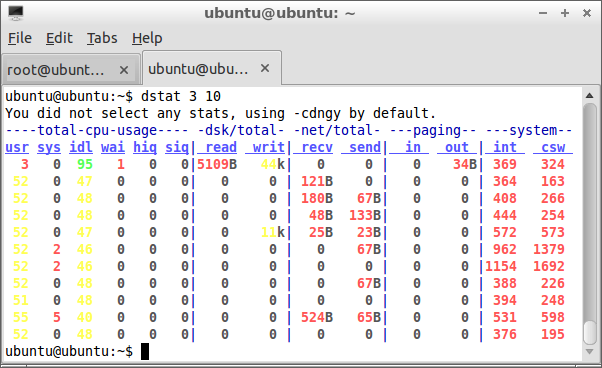Click the '51' usr CPU value

(21, 300)
